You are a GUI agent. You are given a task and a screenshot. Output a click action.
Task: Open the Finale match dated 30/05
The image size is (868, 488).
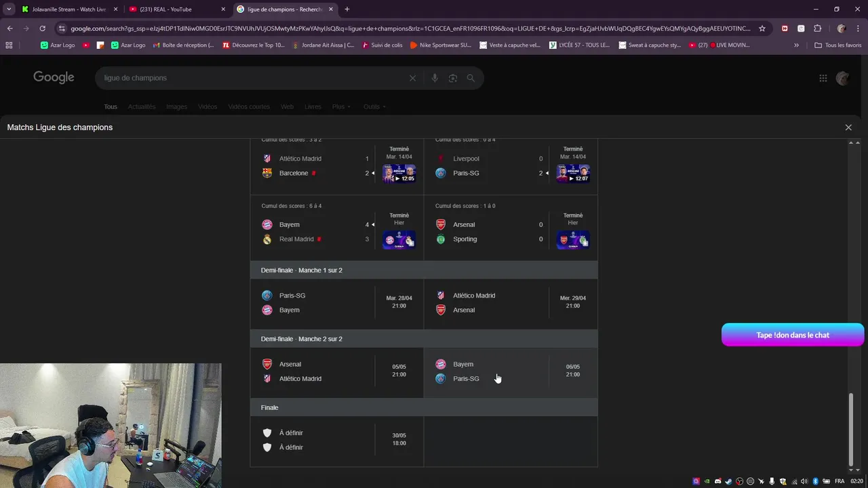click(337, 441)
